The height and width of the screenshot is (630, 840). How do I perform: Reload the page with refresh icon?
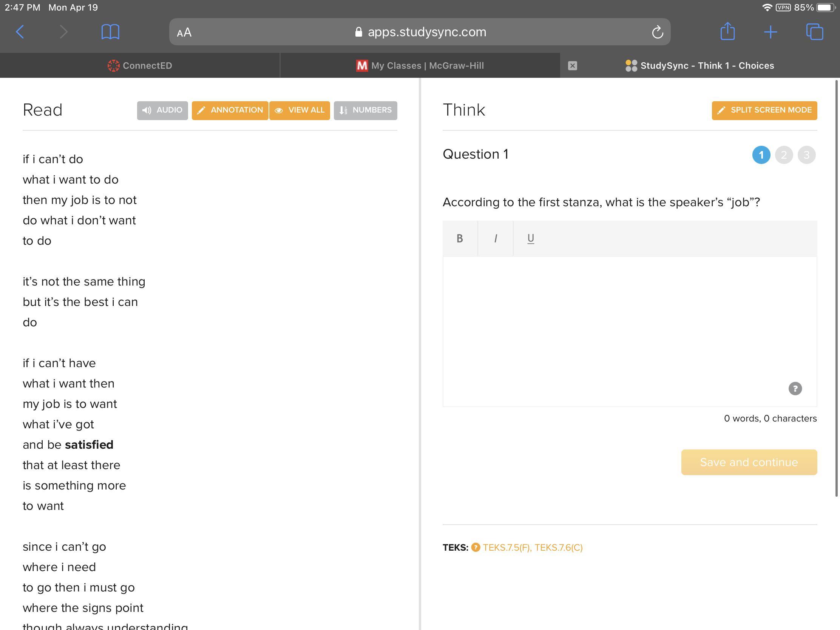point(657,32)
